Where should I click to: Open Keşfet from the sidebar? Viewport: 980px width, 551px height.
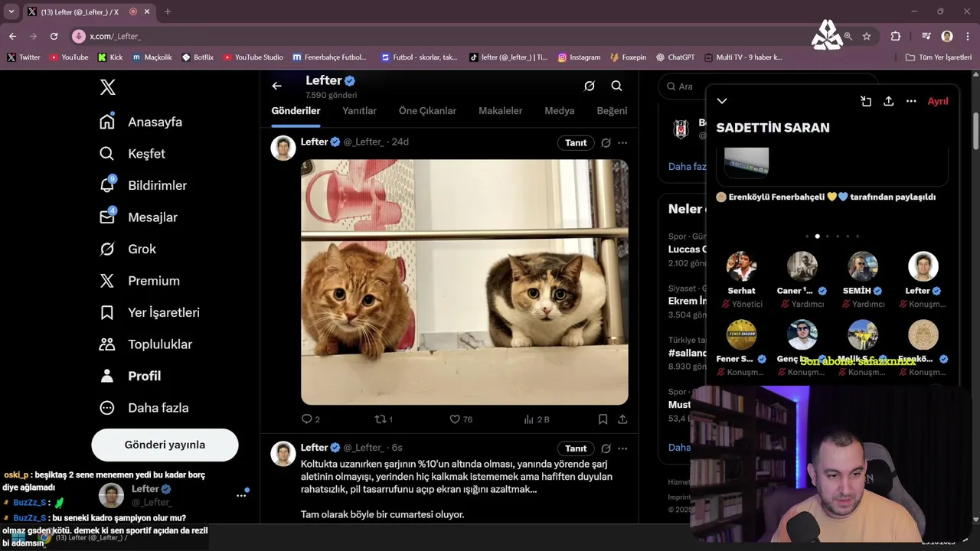click(x=133, y=154)
